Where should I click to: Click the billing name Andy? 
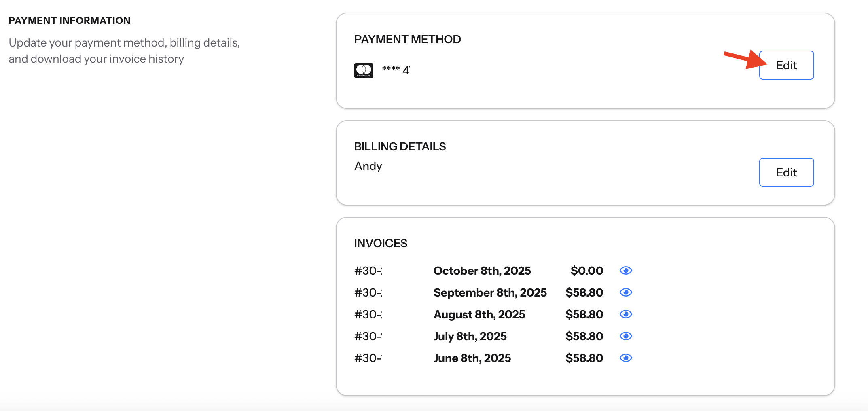[x=368, y=166]
